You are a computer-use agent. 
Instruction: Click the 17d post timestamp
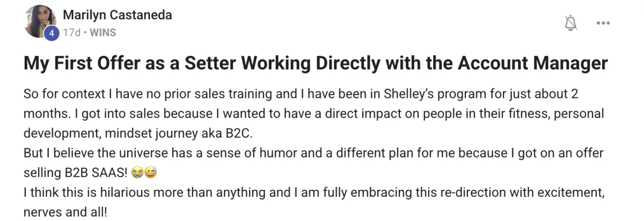pos(71,33)
